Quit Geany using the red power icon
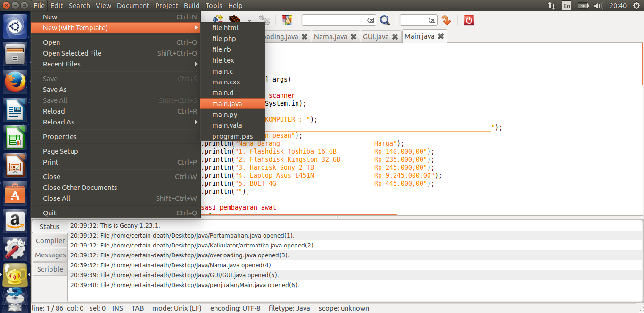This screenshot has height=313, width=644. tap(469, 20)
